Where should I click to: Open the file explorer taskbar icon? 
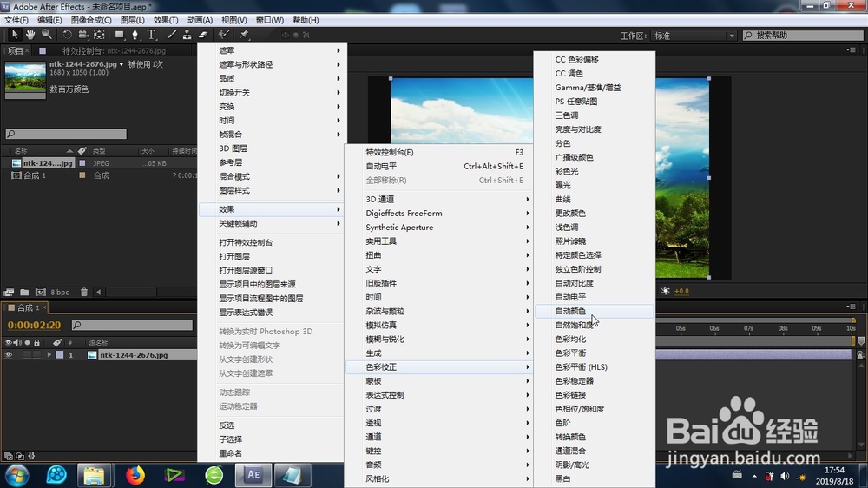94,475
